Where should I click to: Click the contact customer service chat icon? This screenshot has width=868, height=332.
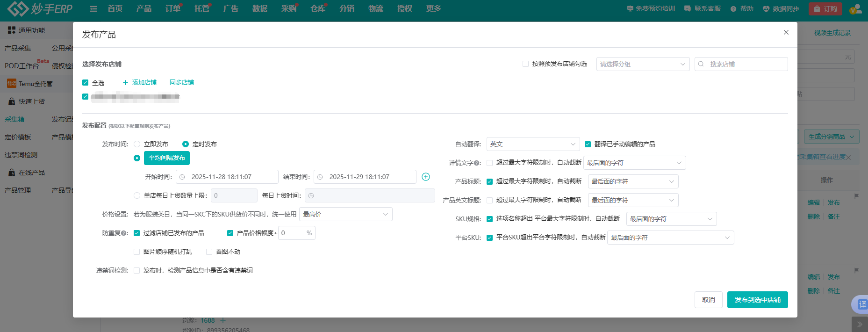coord(688,9)
